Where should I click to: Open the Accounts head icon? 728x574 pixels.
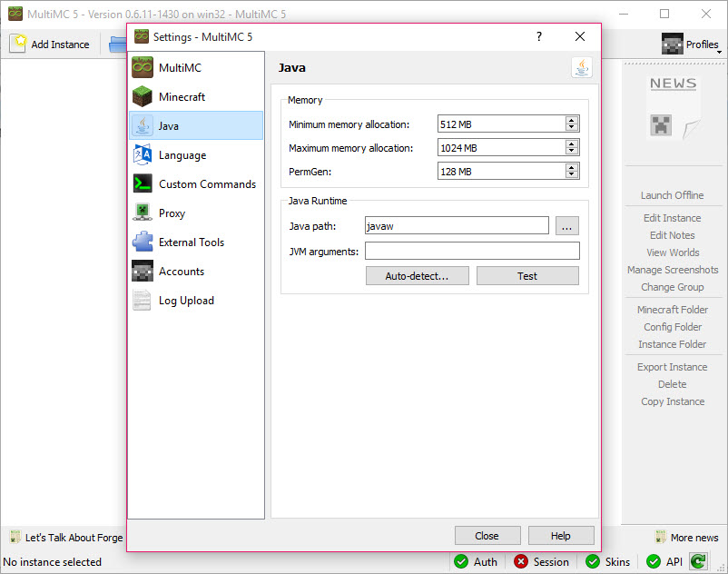click(x=143, y=272)
